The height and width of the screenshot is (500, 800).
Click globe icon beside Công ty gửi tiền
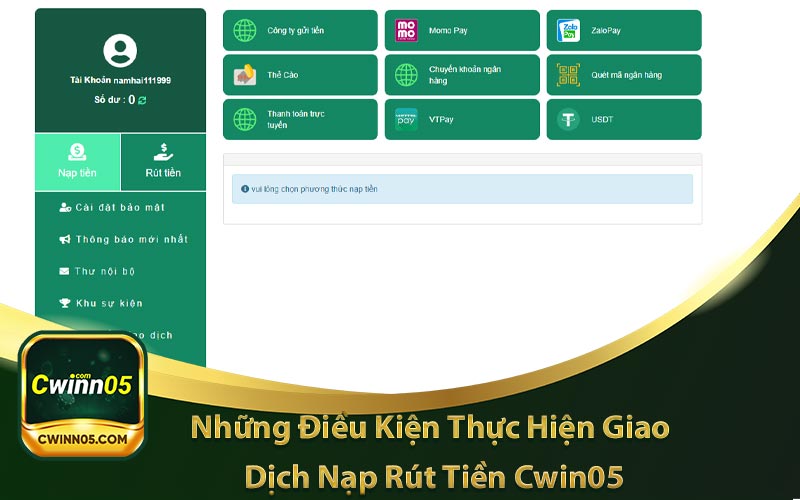coord(245,31)
